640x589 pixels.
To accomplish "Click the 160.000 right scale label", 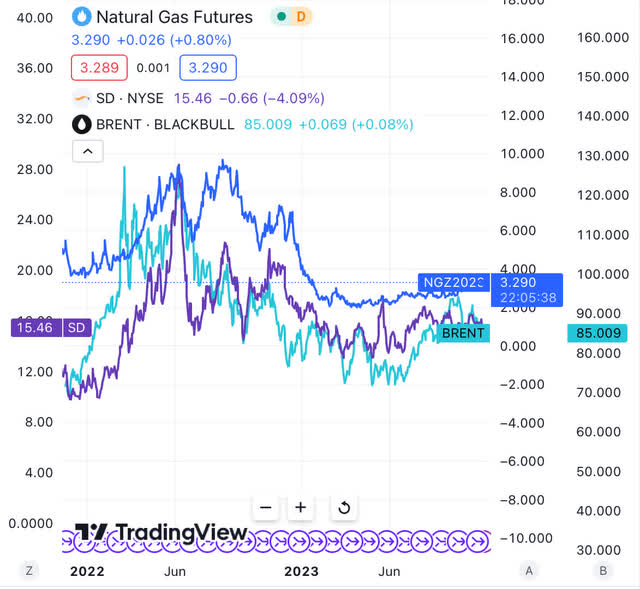I will click(x=603, y=38).
